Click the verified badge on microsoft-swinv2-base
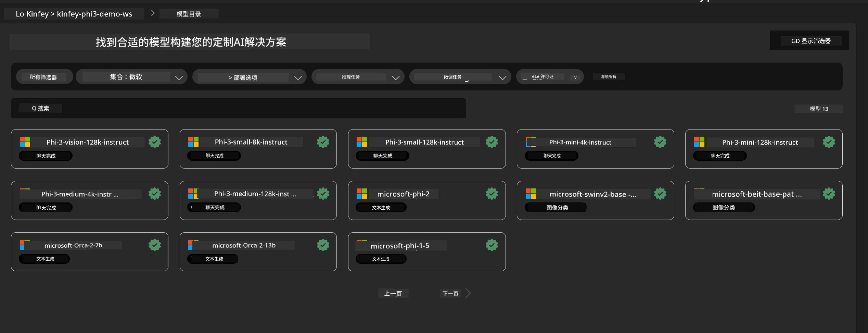The width and height of the screenshot is (868, 333). click(x=660, y=194)
